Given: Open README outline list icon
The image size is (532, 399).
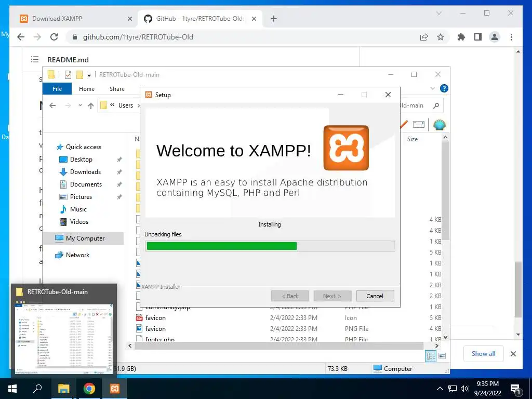Looking at the screenshot, I should click(x=35, y=59).
